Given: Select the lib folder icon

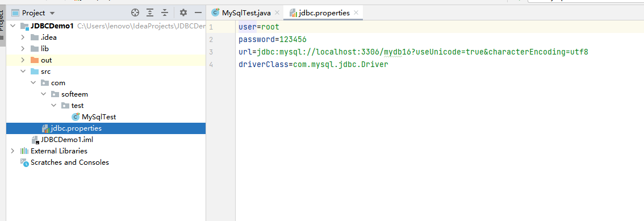Looking at the screenshot, I should click(35, 49).
